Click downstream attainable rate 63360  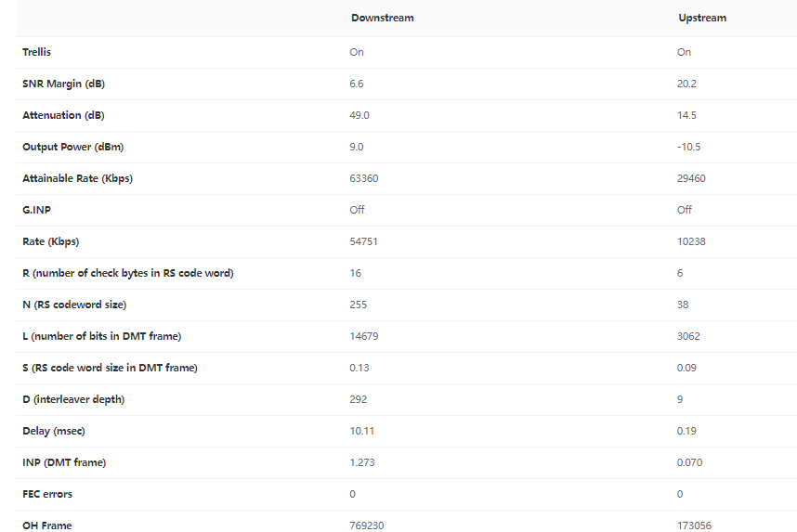click(364, 178)
